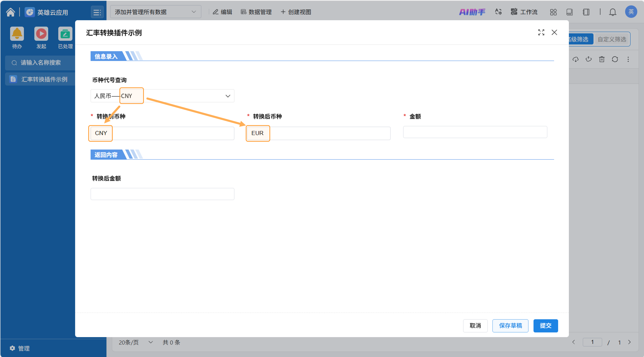Viewport: 644px width, 357px height.
Task: Expand the 币种代号查询 dropdown
Action: coord(227,96)
